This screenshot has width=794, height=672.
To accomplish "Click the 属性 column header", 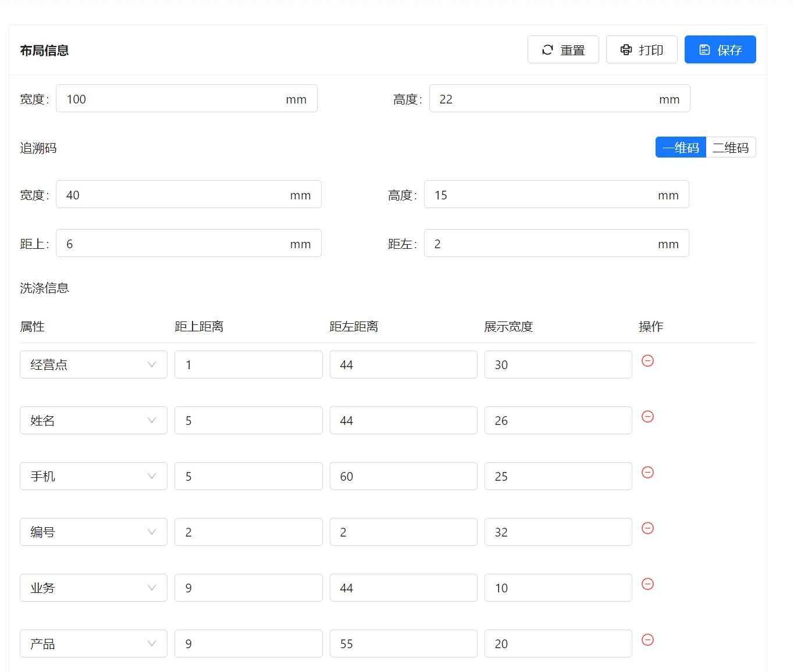I will pyautogui.click(x=32, y=327).
